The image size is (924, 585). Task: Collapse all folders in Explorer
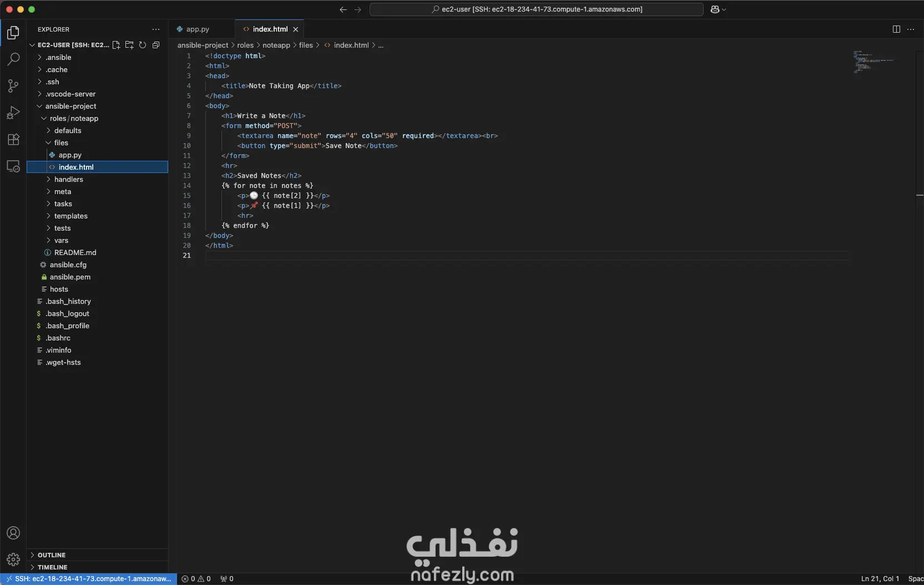[156, 45]
